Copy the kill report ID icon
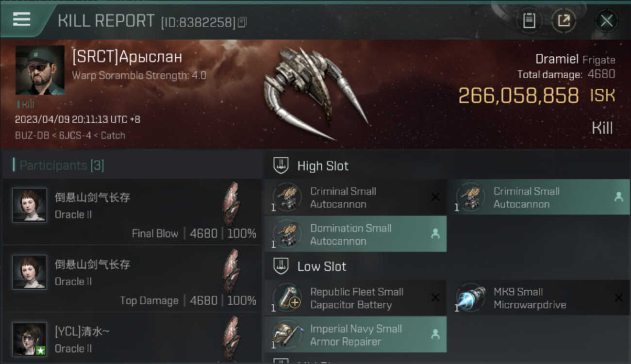This screenshot has height=364, width=631. click(x=242, y=22)
